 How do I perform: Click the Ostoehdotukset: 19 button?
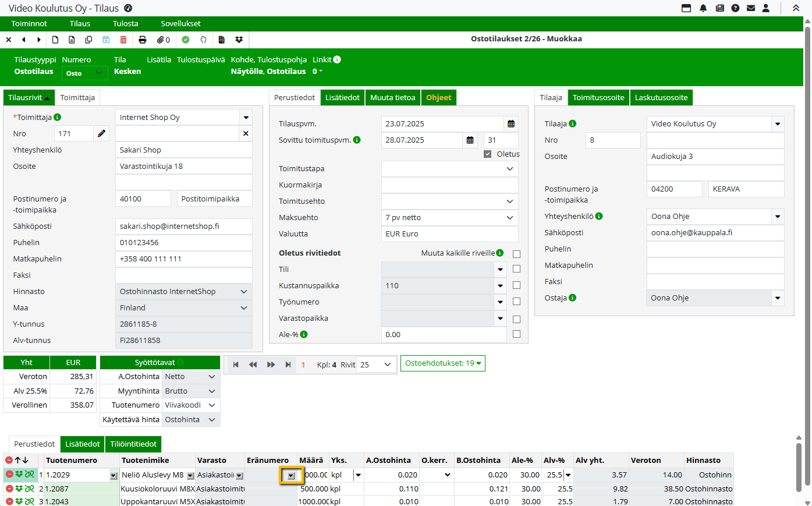coord(443,363)
